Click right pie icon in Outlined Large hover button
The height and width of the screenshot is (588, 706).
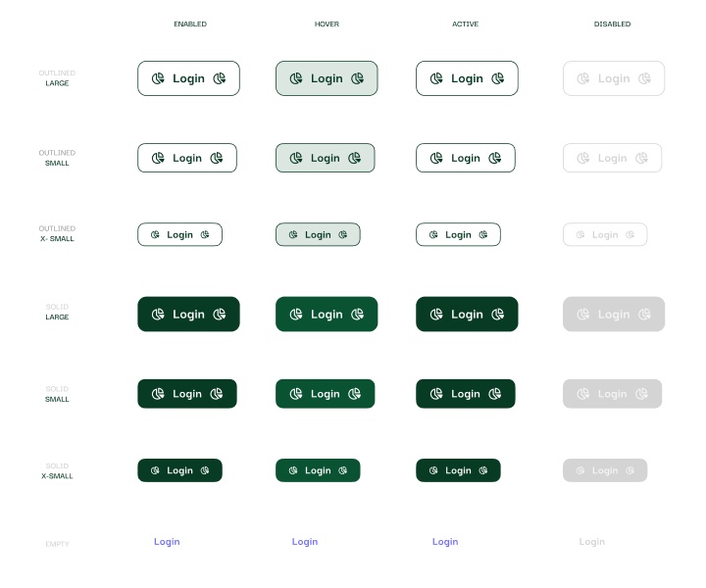357,78
